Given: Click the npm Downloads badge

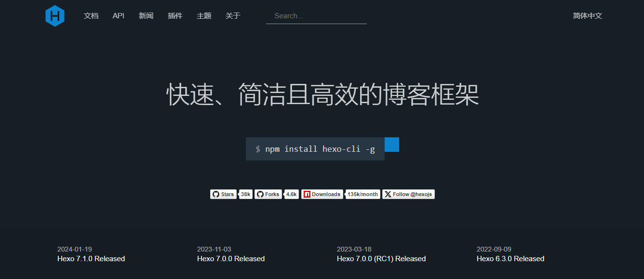Looking at the screenshot, I should click(x=322, y=194).
